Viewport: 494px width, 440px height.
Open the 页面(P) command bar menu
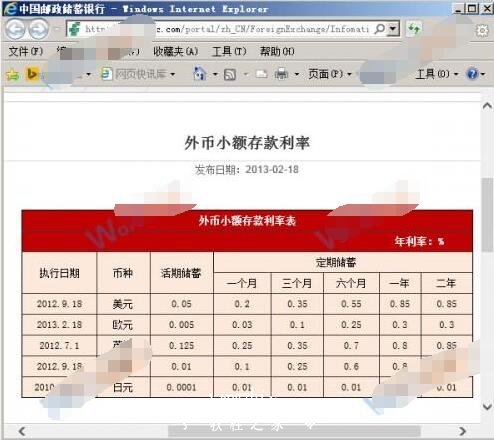pos(330,74)
